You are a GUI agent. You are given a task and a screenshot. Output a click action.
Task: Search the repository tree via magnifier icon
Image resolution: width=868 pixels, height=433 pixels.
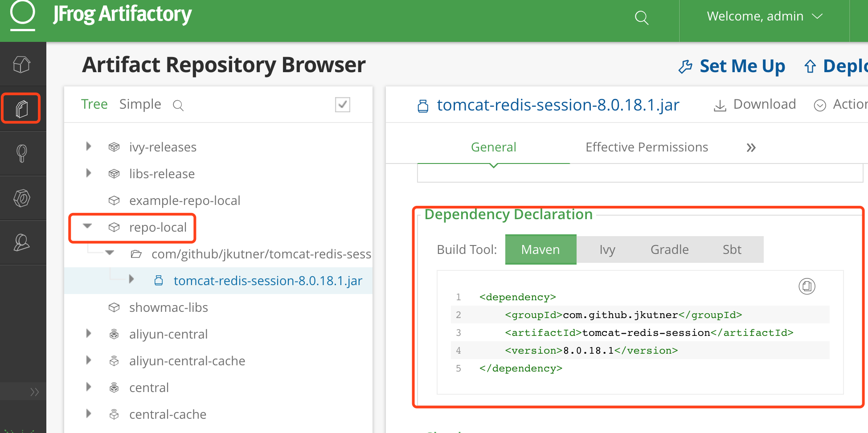pos(178,105)
